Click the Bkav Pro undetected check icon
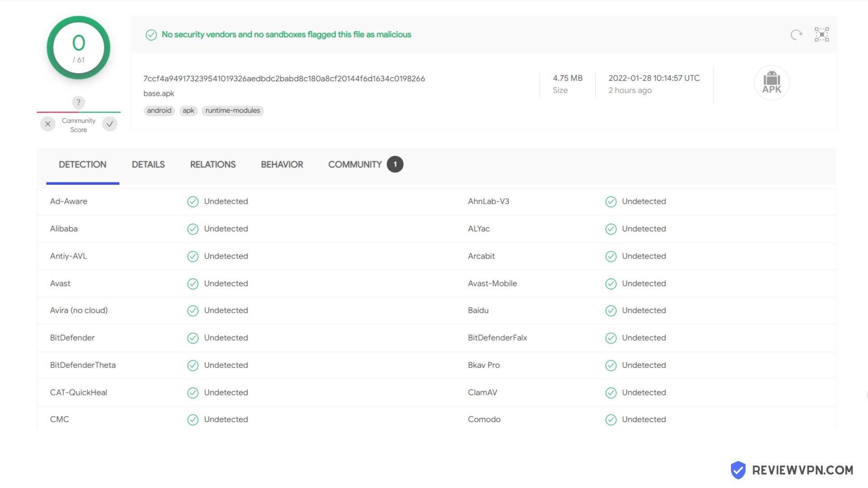The width and height of the screenshot is (868, 488). tap(611, 365)
